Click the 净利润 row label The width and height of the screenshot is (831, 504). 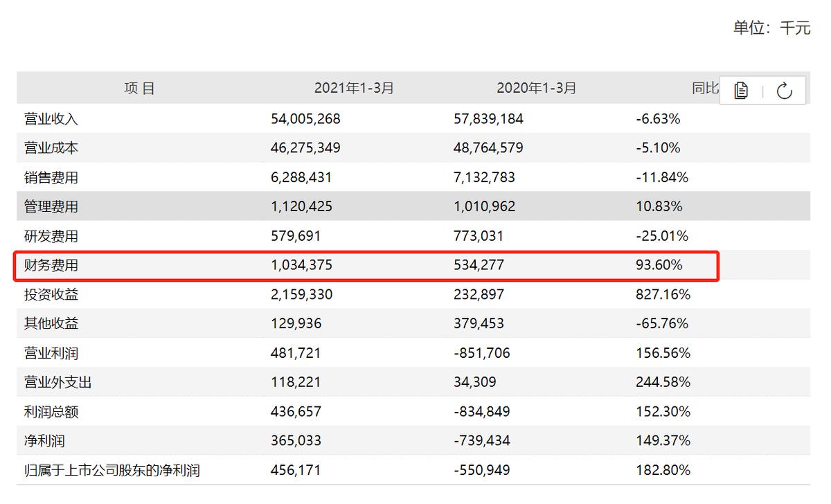44,441
